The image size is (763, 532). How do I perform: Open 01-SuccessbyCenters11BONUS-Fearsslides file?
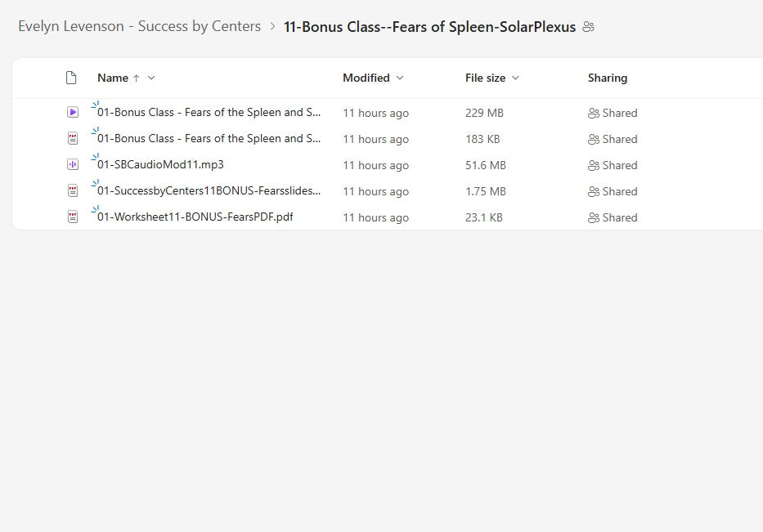(x=209, y=191)
